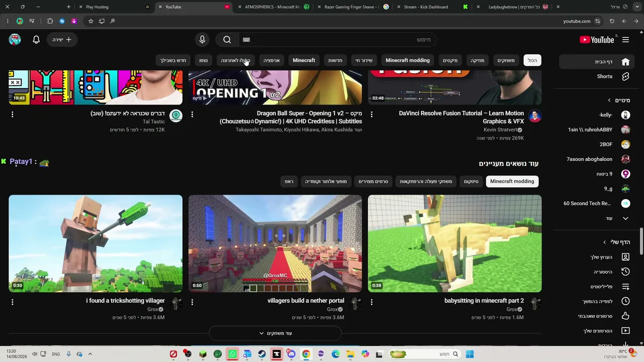Open WhatsApp from the taskbar
This screenshot has height=362, width=644.
[232, 354]
